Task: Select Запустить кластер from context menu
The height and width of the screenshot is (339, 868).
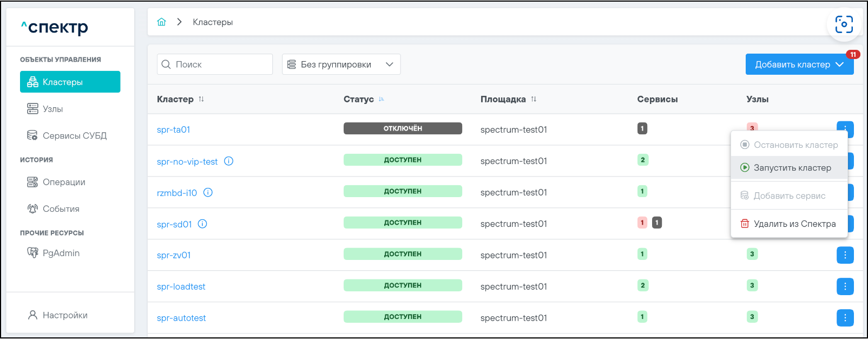Action: 792,168
